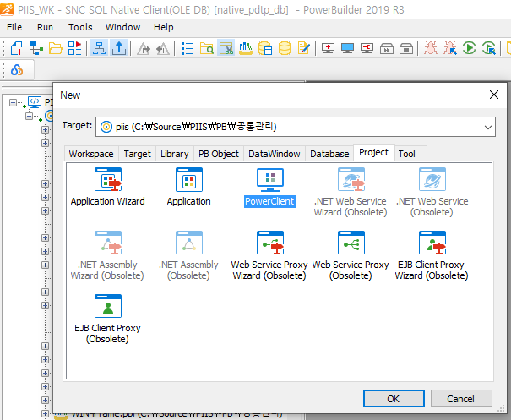
Task: Open the Target dropdown list
Action: (487, 127)
